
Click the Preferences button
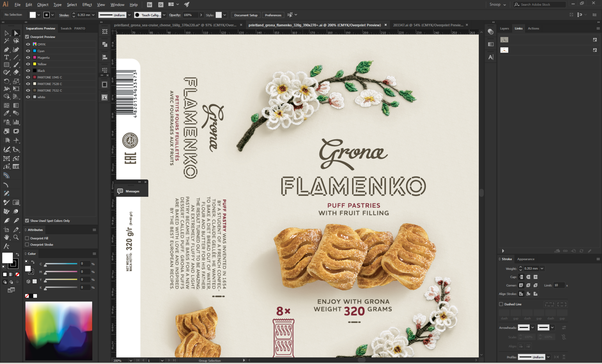point(273,15)
